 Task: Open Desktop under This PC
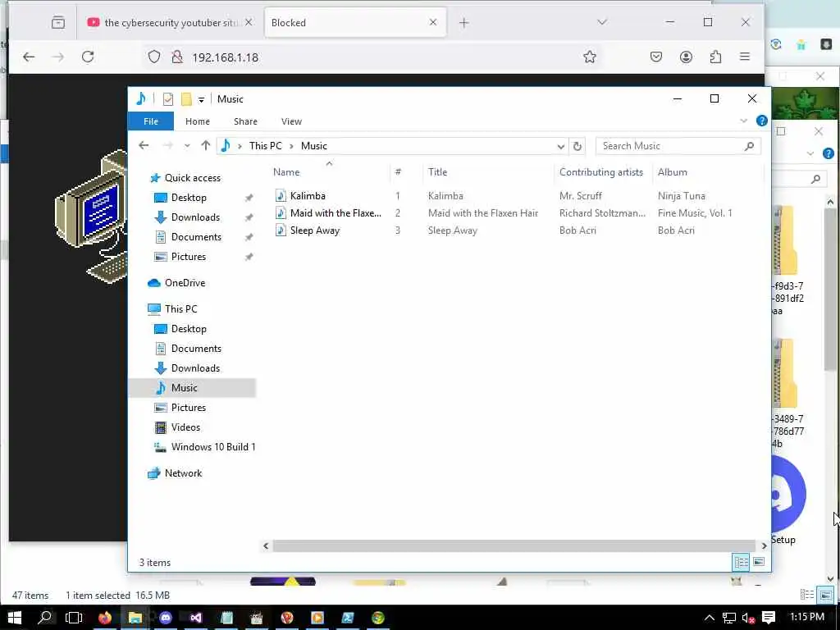coord(189,329)
